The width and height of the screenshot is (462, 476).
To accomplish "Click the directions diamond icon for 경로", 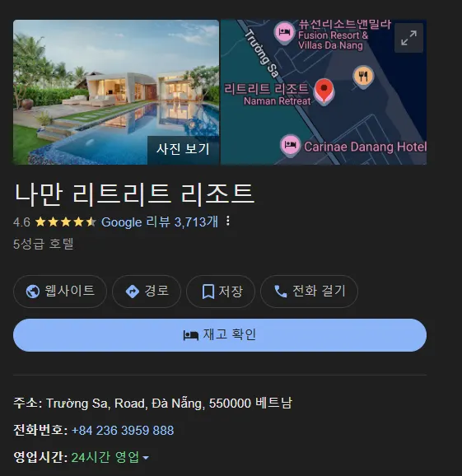I will coord(133,292).
